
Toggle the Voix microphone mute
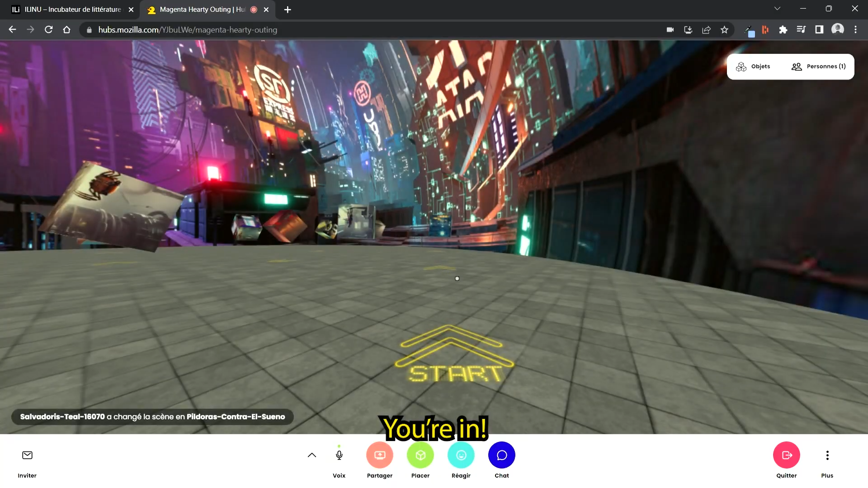point(339,455)
